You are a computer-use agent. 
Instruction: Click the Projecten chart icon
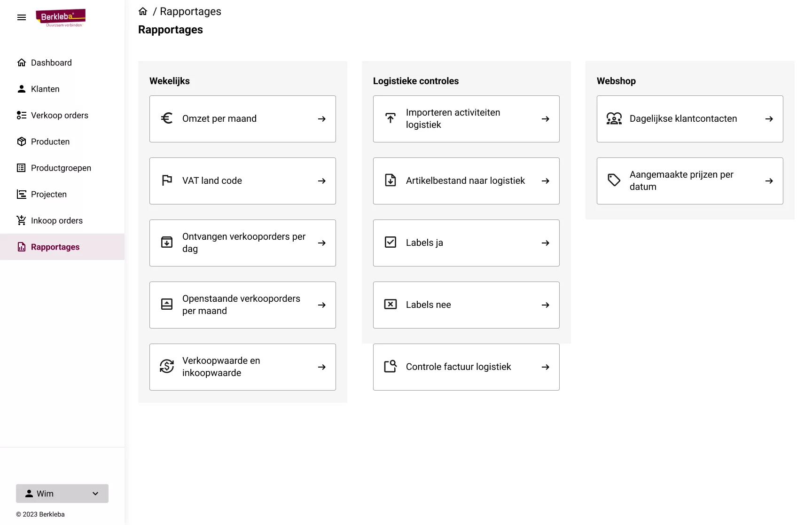coord(22,194)
